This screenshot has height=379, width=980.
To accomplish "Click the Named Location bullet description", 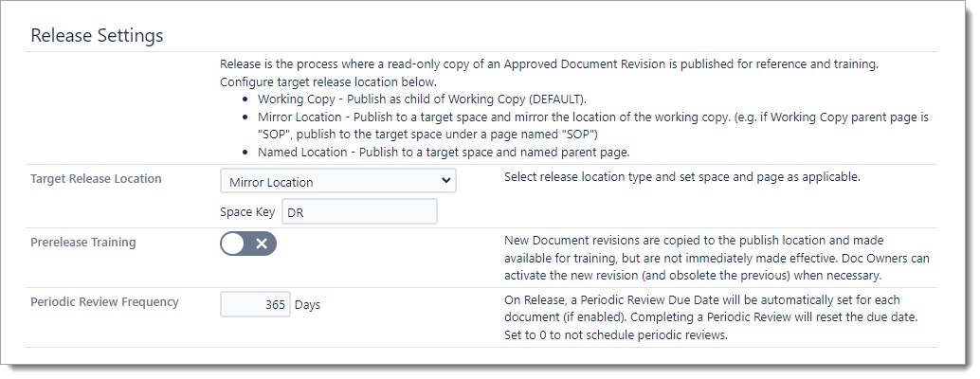I will point(444,152).
